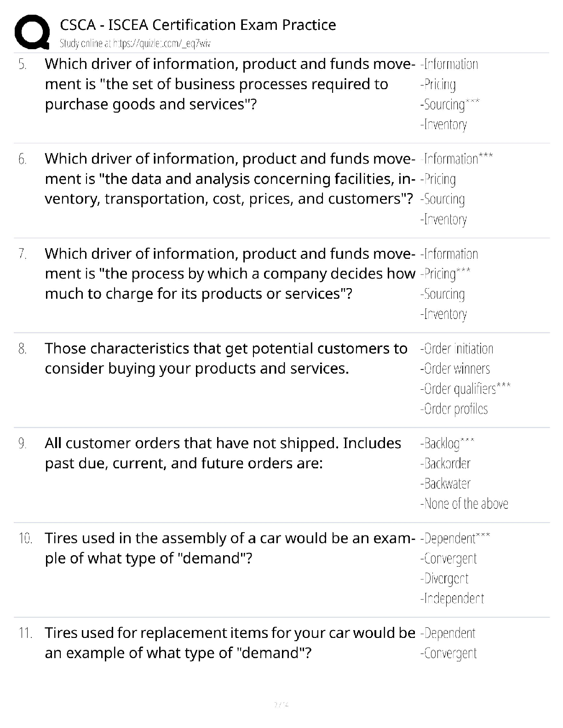563x728 pixels.
Task: Pick Order qualifiers*** in question 8
Action: (465, 389)
